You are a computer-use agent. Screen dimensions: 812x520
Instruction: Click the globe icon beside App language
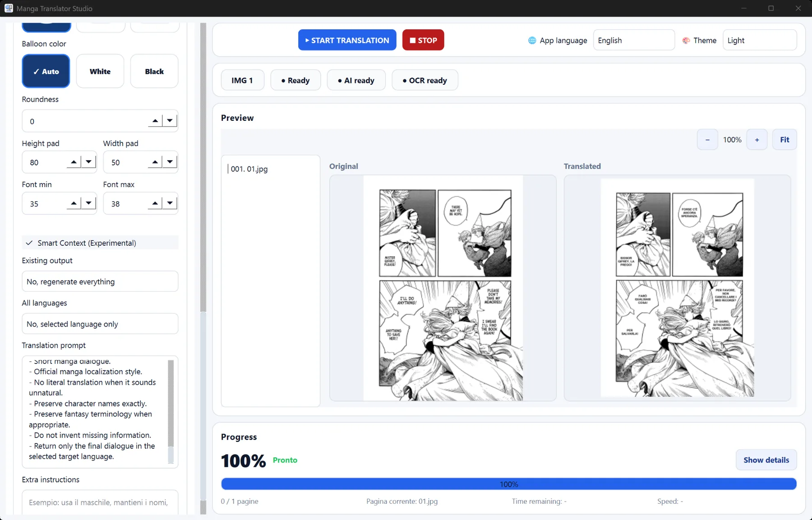pyautogui.click(x=532, y=41)
